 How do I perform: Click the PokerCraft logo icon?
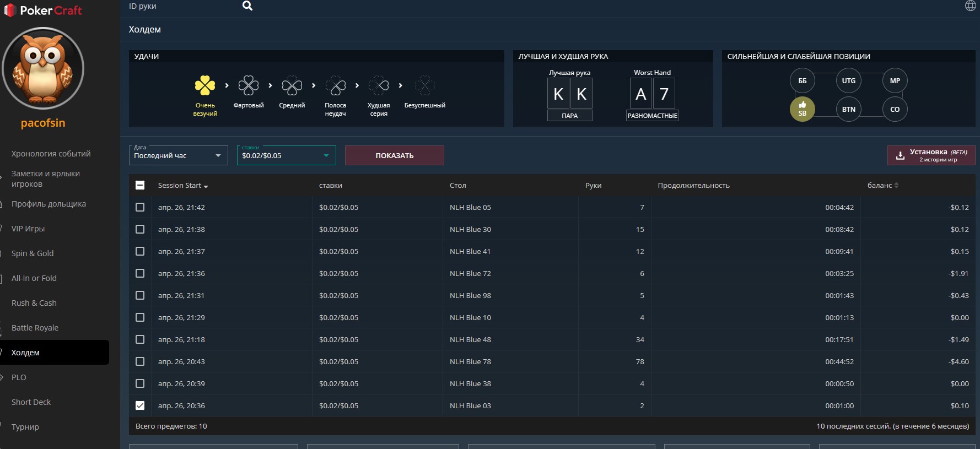click(x=9, y=10)
